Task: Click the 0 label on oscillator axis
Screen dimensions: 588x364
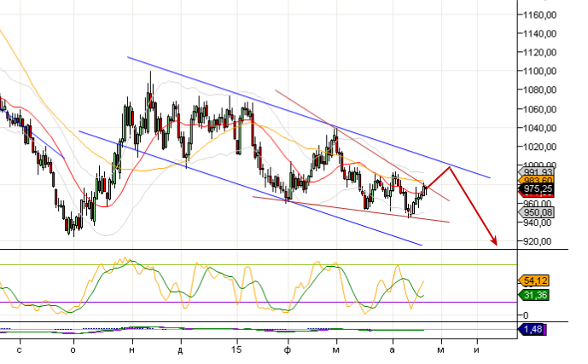Action: (x=526, y=315)
